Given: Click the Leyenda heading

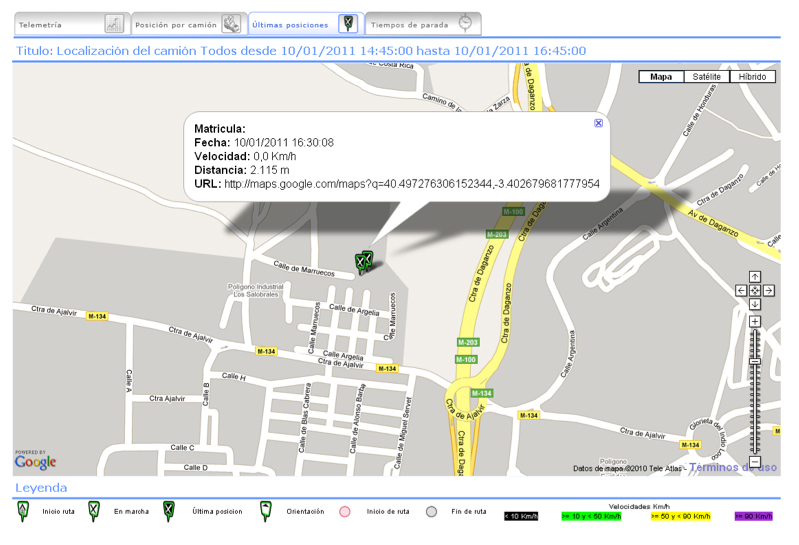Looking at the screenshot, I should pos(41,488).
